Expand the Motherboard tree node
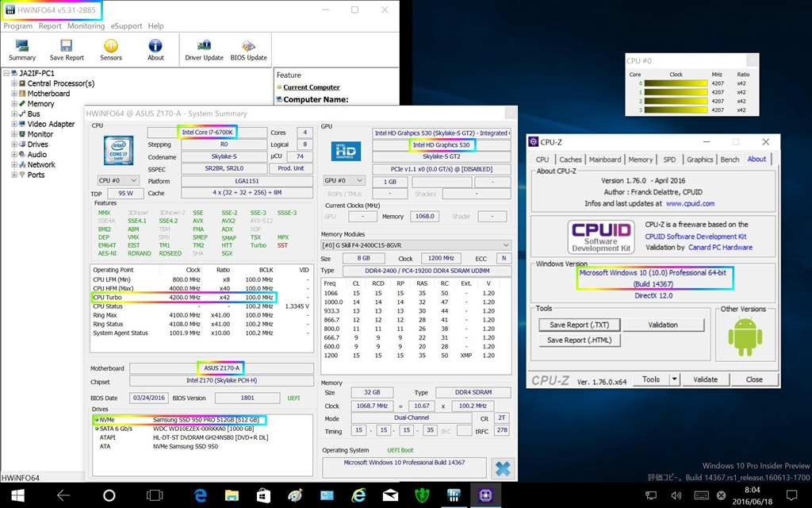812x508 pixels. click(x=13, y=94)
